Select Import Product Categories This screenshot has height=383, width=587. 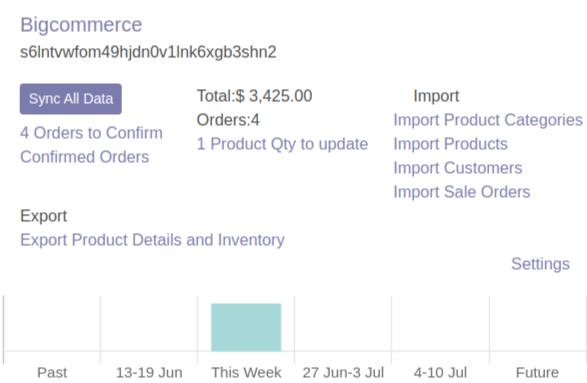(x=488, y=120)
